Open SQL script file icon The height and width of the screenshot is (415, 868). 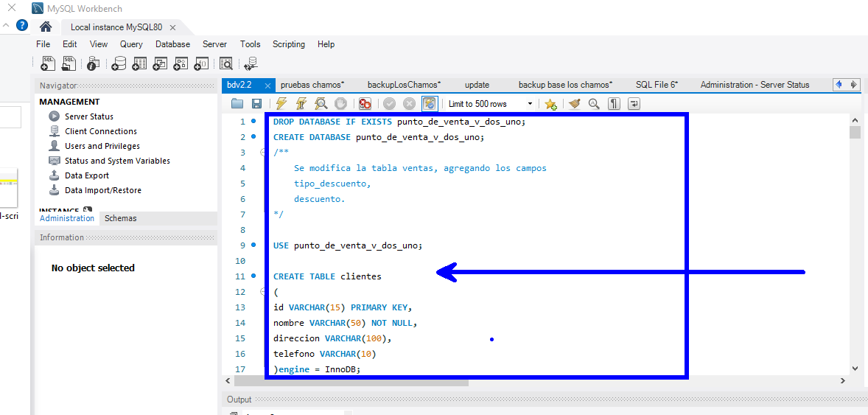69,64
